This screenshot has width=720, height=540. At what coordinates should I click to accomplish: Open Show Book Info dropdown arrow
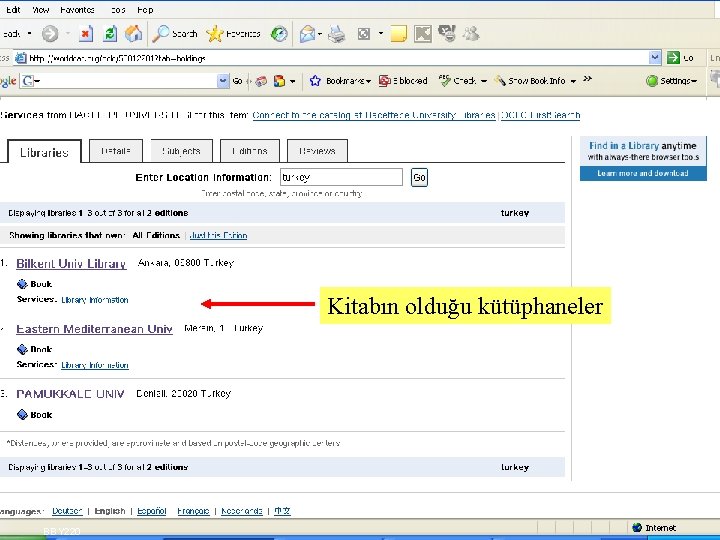pos(573,81)
